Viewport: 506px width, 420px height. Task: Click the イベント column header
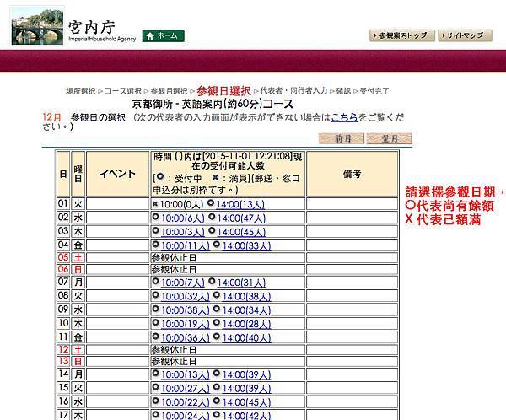point(118,174)
